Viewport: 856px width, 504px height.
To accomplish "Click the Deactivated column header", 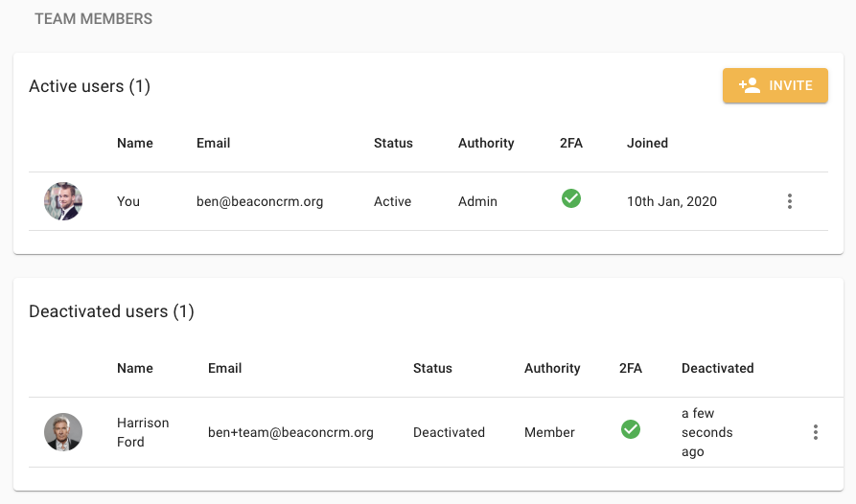I will pos(717,368).
